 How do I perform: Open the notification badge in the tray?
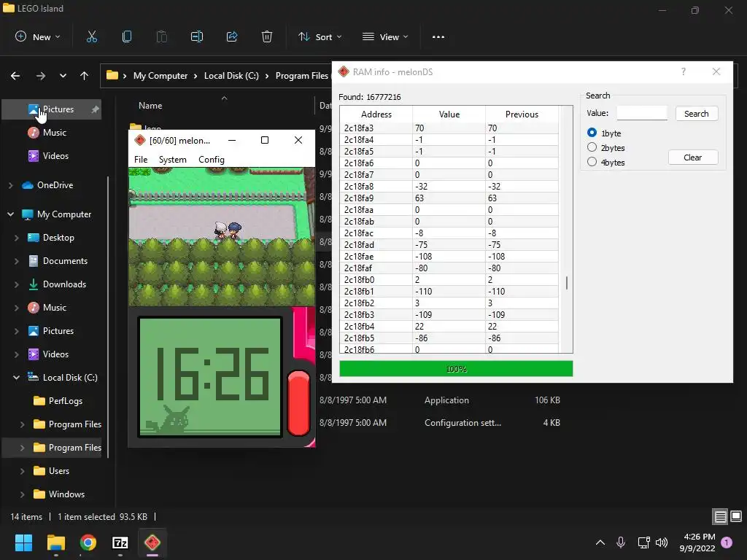click(x=727, y=542)
